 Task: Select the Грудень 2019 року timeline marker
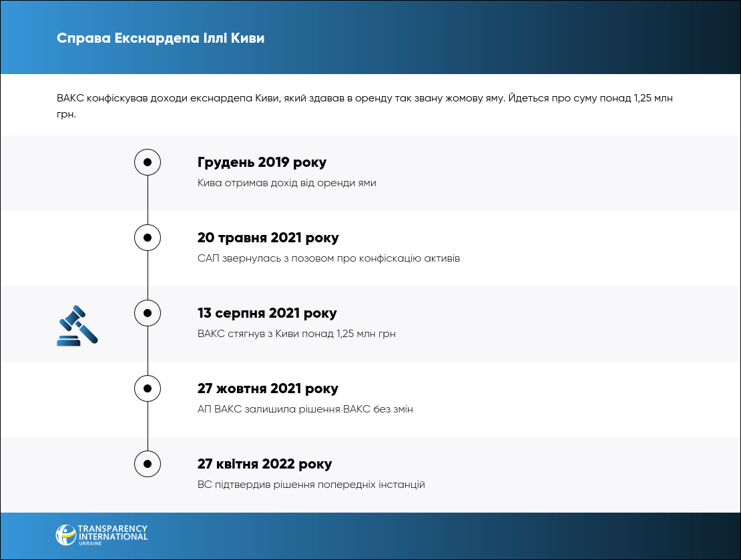point(148,162)
